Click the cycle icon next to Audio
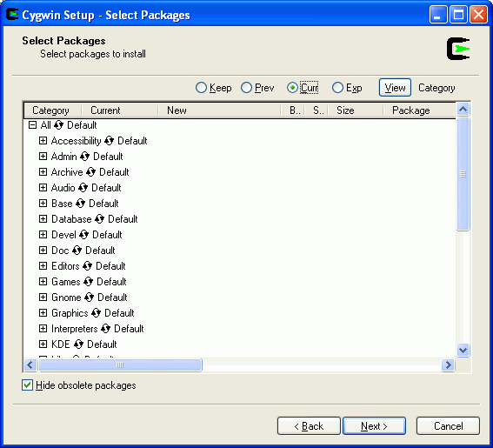 (x=83, y=188)
